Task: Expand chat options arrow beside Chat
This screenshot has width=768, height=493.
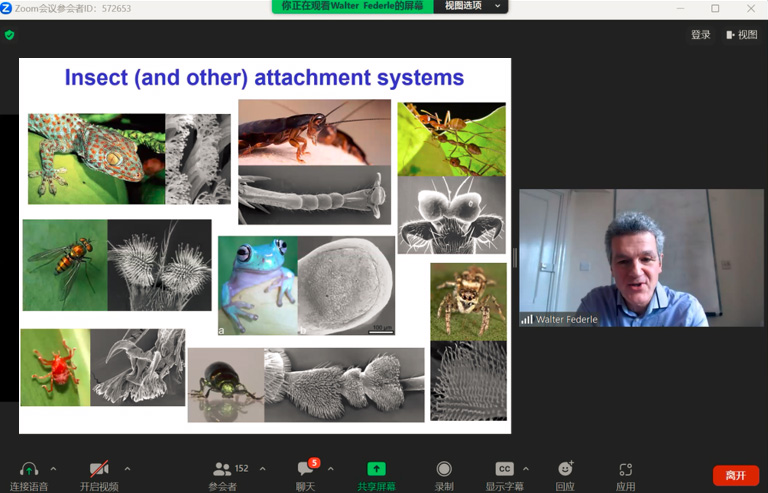Action: coord(331,469)
